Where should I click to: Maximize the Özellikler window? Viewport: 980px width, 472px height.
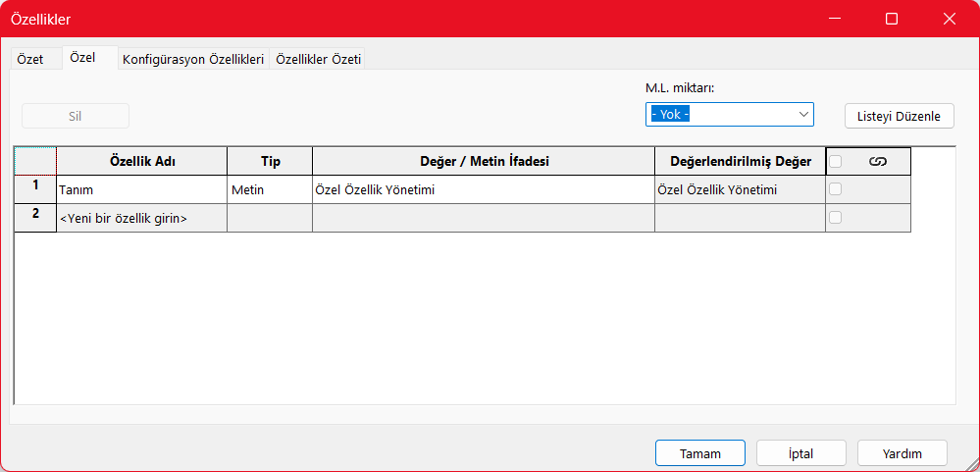tap(892, 19)
